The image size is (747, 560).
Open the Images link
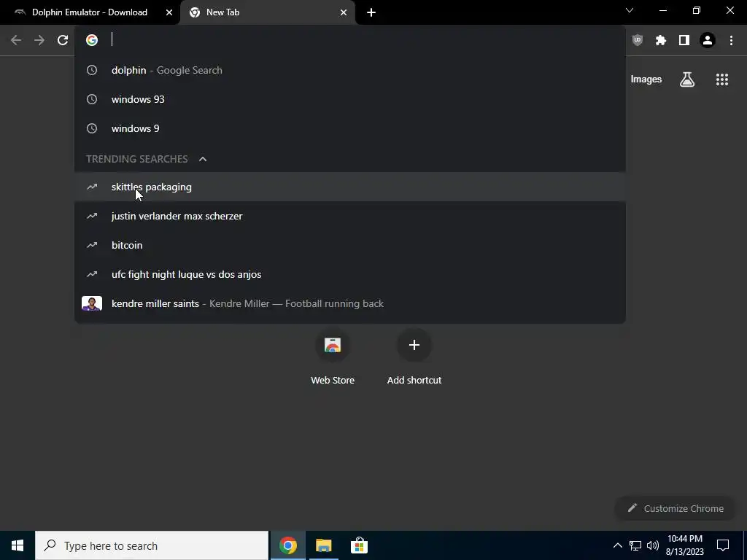646,79
